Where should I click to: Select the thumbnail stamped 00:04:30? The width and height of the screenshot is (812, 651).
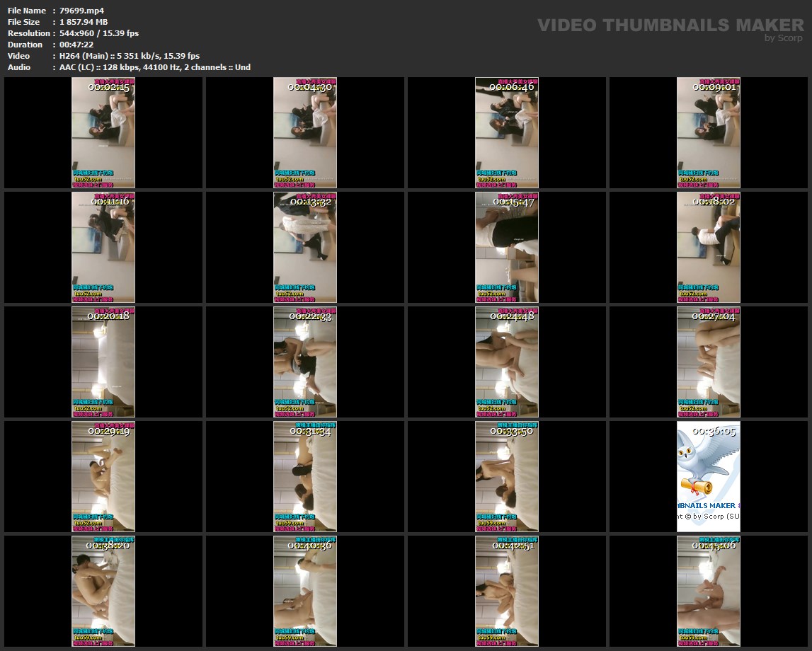305,132
